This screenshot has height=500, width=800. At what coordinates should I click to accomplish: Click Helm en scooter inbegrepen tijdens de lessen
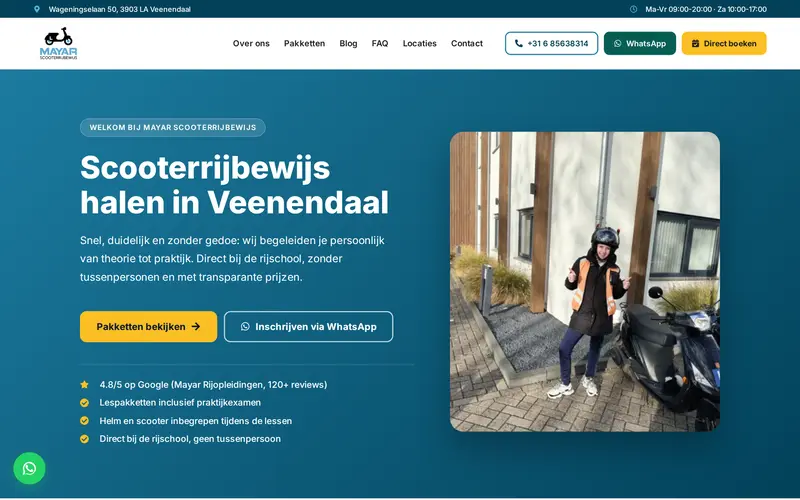pyautogui.click(x=196, y=421)
